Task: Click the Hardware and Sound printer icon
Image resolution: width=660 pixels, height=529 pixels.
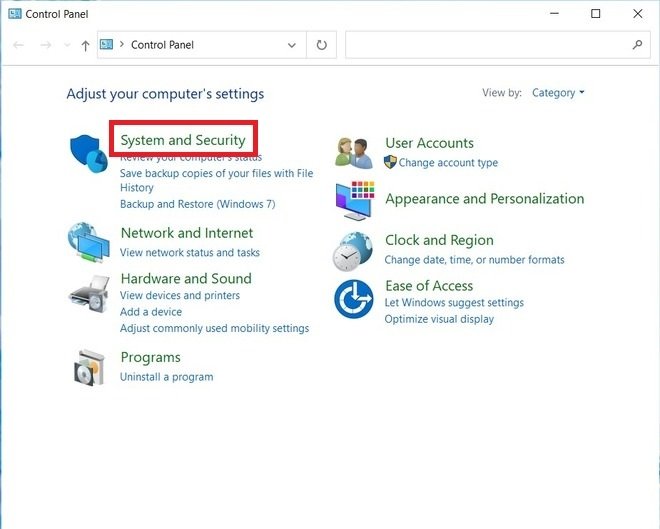Action: 89,293
